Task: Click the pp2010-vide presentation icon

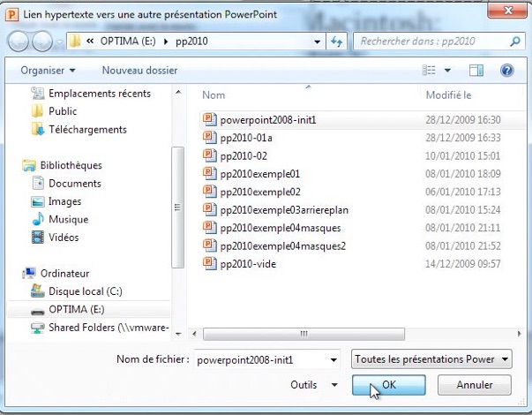Action: coord(210,263)
